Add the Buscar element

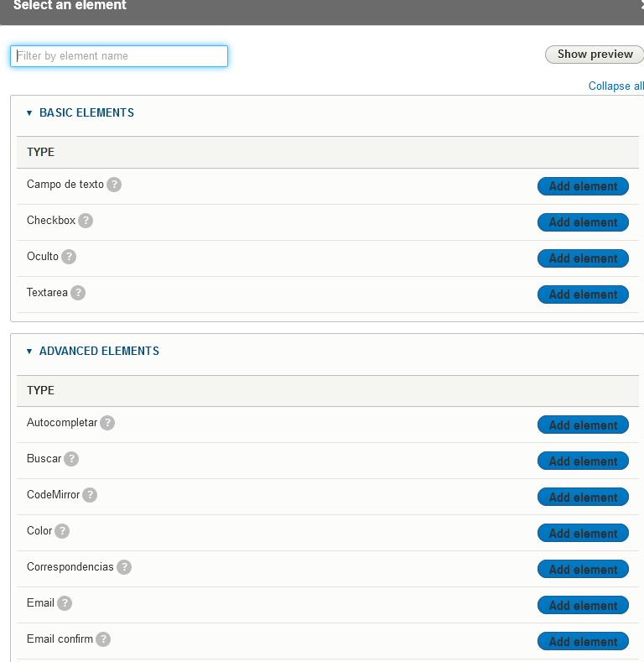(583, 461)
